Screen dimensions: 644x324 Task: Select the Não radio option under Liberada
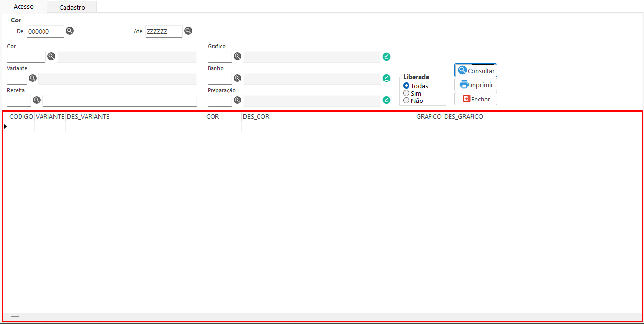(407, 101)
